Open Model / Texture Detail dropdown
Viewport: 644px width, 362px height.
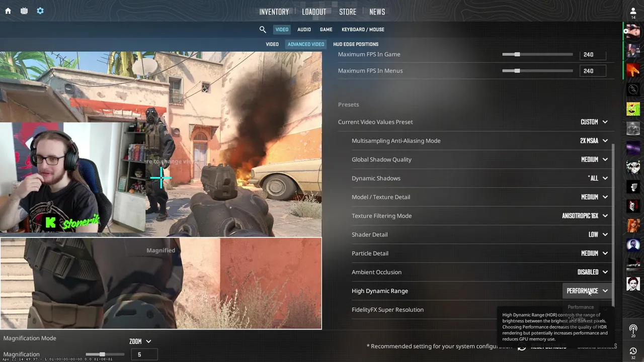[x=594, y=197]
